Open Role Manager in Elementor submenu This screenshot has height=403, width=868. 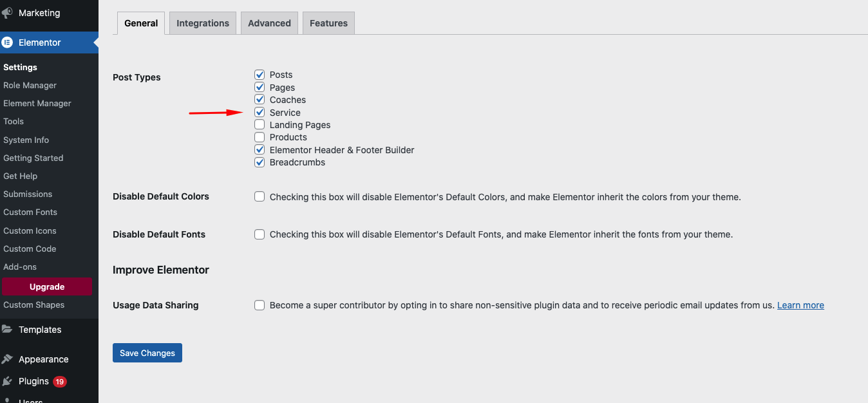point(30,85)
